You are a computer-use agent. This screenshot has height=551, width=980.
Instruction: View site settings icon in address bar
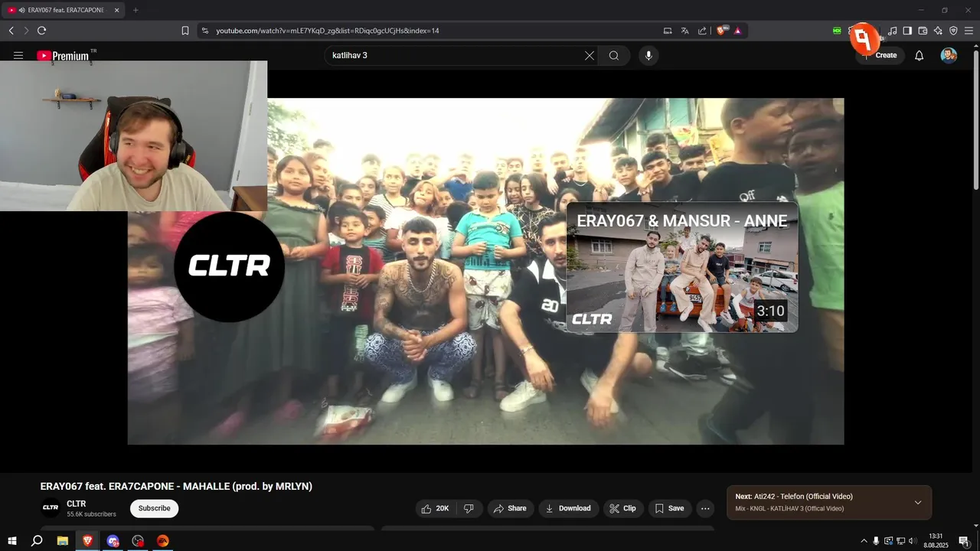click(204, 31)
